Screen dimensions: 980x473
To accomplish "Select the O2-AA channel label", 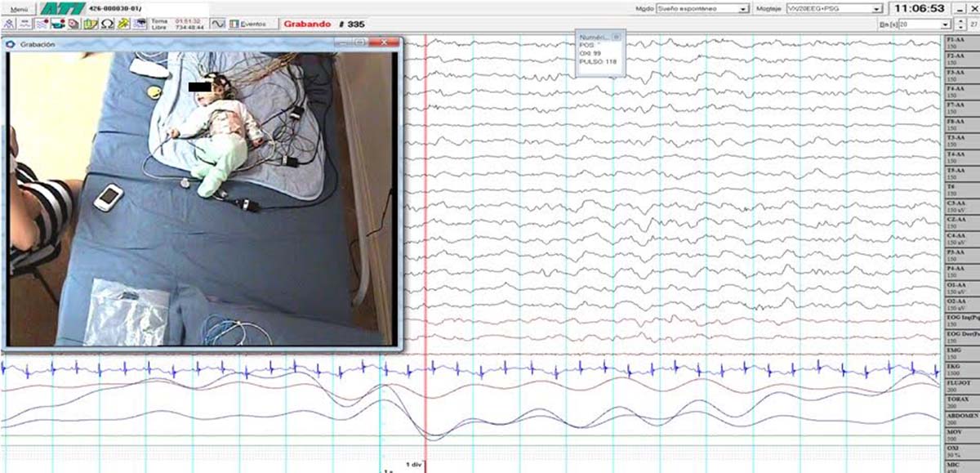I will coord(960,303).
